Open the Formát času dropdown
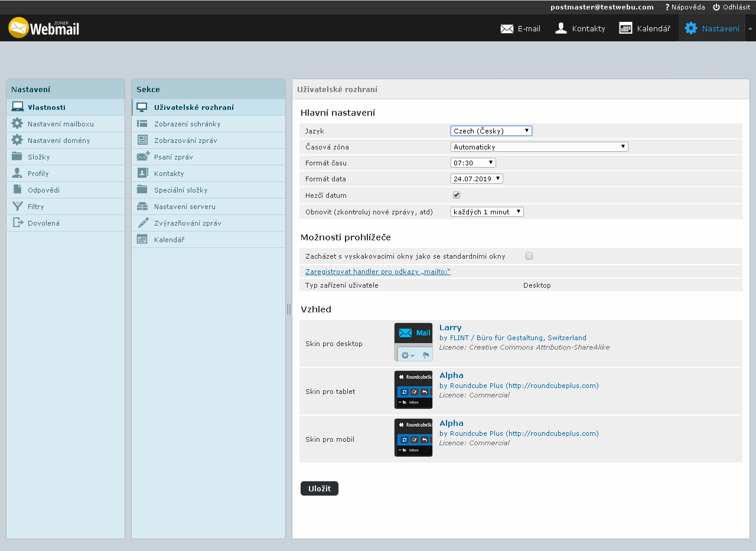Image resolution: width=756 pixels, height=551 pixels. (x=472, y=163)
